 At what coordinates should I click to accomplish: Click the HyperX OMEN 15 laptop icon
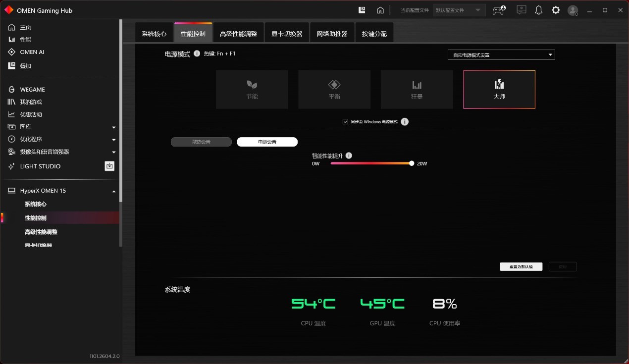11,191
